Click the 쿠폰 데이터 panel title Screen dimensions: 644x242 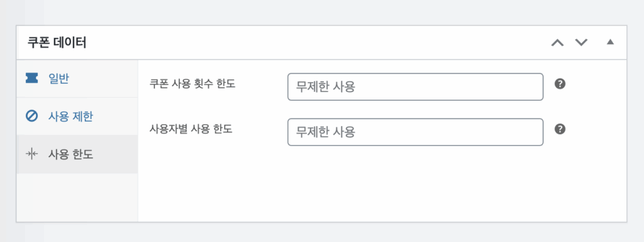(x=57, y=42)
